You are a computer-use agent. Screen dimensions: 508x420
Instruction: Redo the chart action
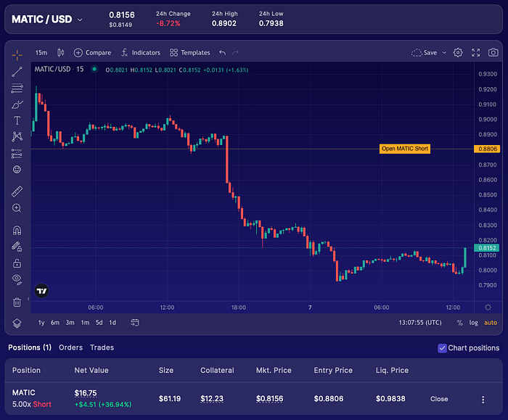pos(236,52)
